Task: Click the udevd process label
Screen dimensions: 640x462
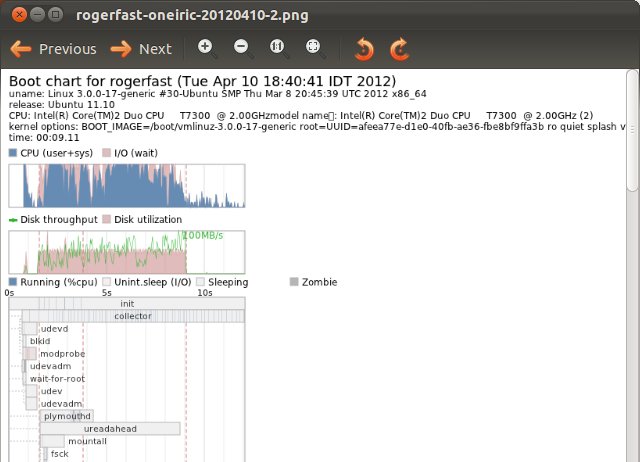Action: 55,329
